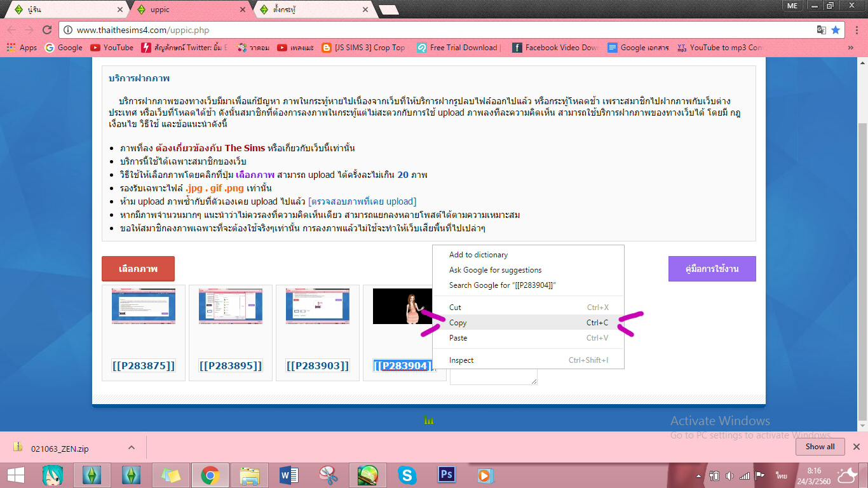Open download options arrow for 021063_ZEN.zip
The image size is (868, 488).
click(x=132, y=447)
